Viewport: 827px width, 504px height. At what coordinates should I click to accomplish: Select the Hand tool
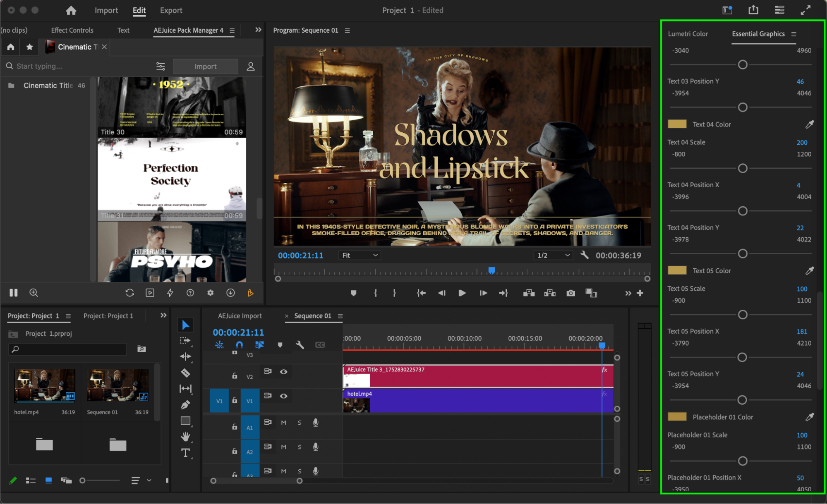tap(185, 437)
